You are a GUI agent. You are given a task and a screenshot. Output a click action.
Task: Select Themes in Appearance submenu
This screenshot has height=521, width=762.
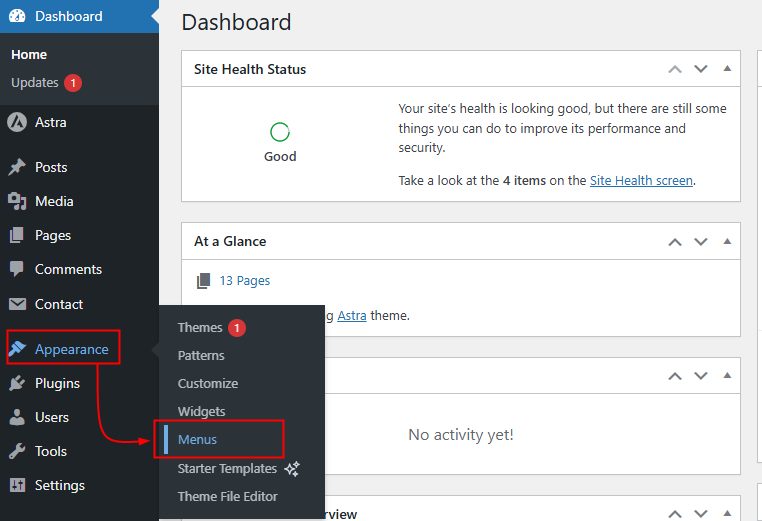click(x=200, y=328)
